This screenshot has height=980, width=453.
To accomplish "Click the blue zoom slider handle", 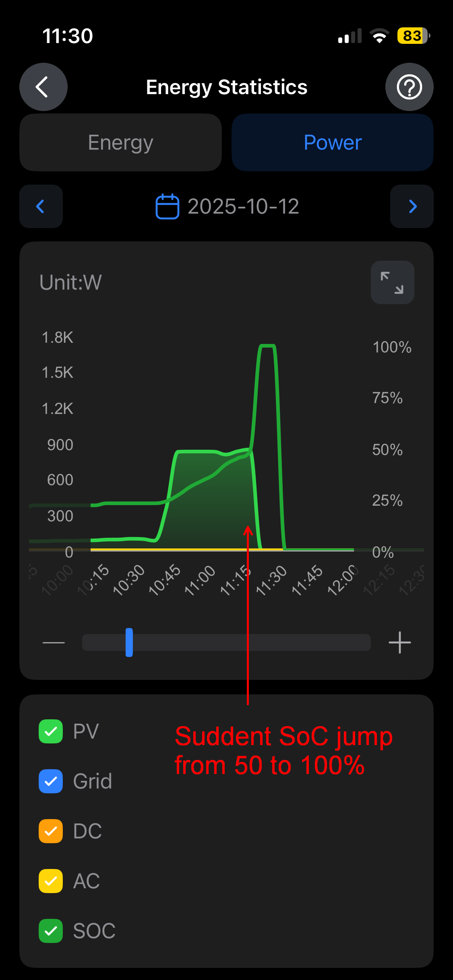I will click(x=129, y=642).
